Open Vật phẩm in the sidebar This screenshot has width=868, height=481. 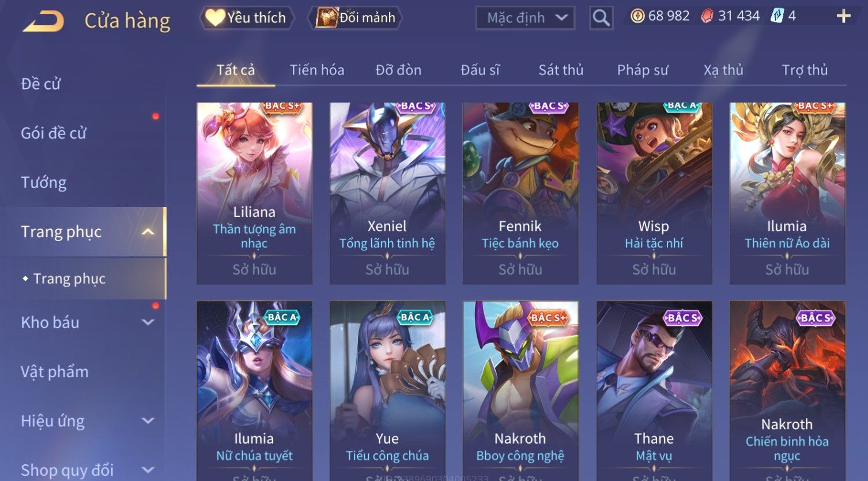point(55,372)
